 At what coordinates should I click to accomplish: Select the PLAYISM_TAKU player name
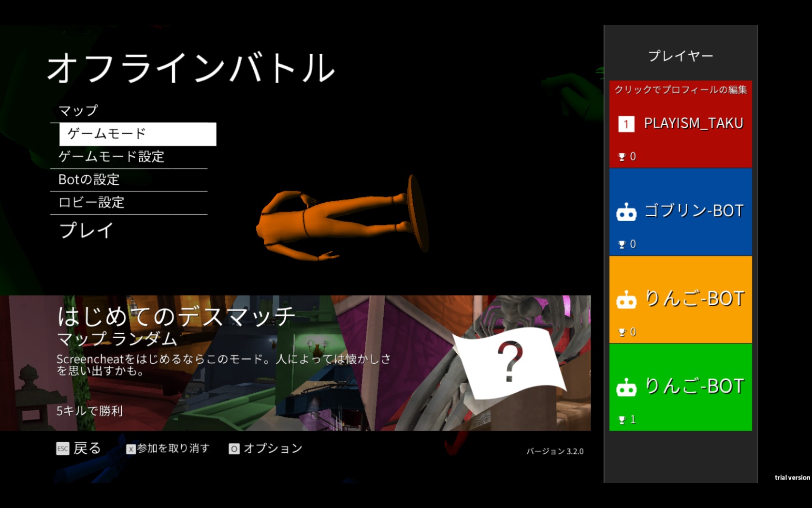tap(694, 124)
